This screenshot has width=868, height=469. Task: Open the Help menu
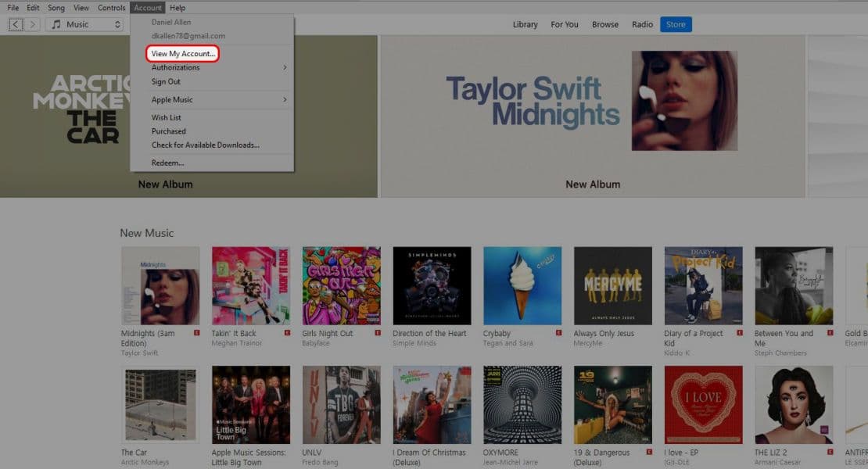(177, 7)
